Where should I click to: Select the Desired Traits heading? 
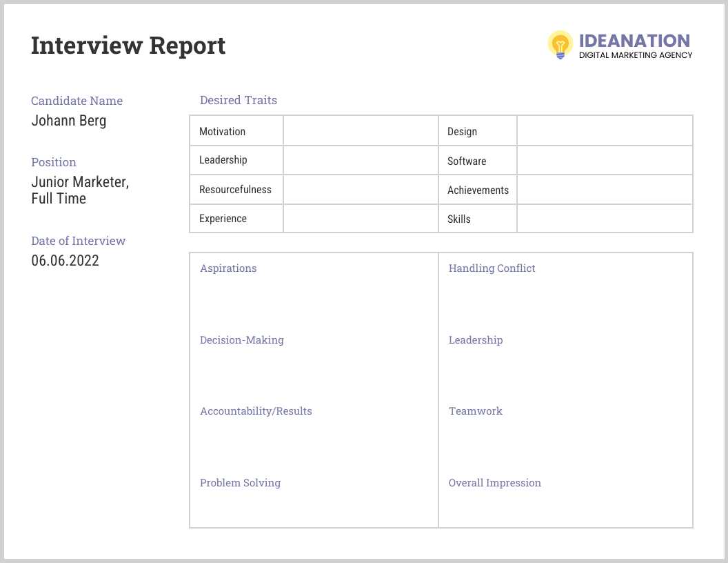238,100
